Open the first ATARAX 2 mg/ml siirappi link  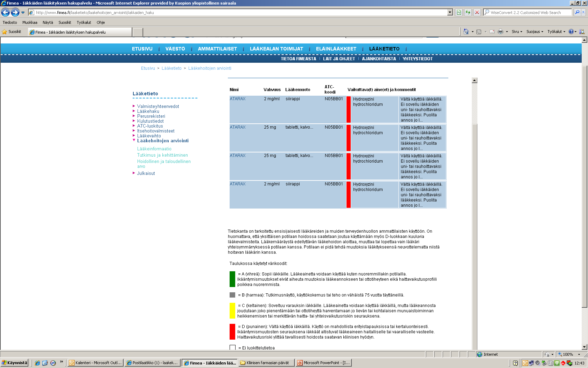click(238, 99)
